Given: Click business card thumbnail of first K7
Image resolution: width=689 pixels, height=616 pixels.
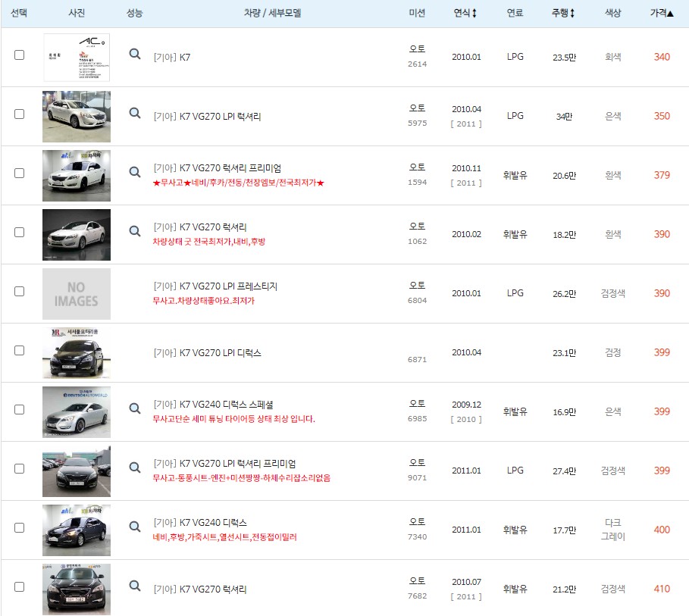Looking at the screenshot, I should pos(77,58).
